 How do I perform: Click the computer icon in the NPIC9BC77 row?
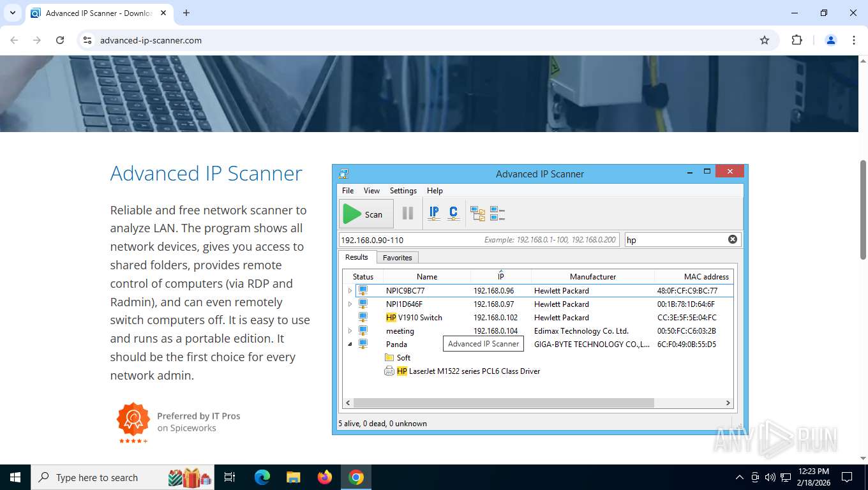[x=363, y=291]
